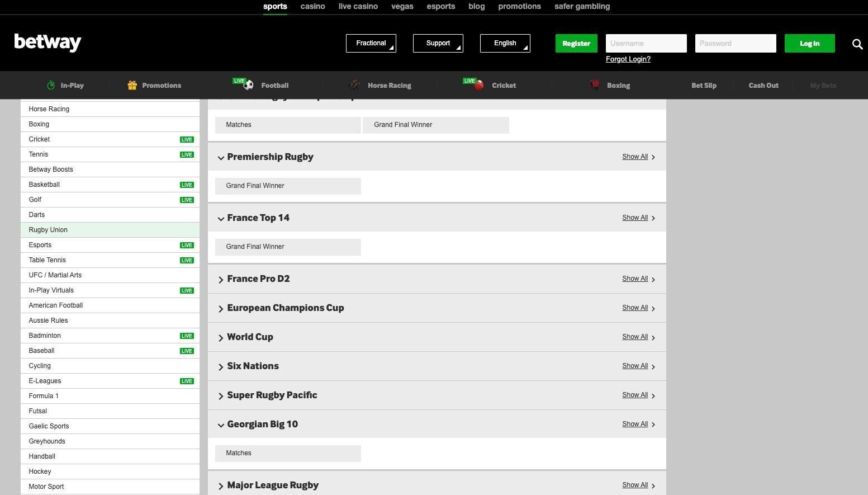Viewport: 868px width, 495px height.
Task: Show All for Six Nations
Action: pos(638,366)
